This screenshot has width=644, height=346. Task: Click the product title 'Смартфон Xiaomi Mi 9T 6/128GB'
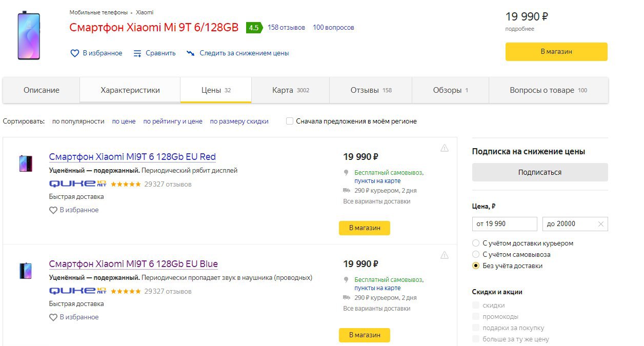tap(154, 28)
